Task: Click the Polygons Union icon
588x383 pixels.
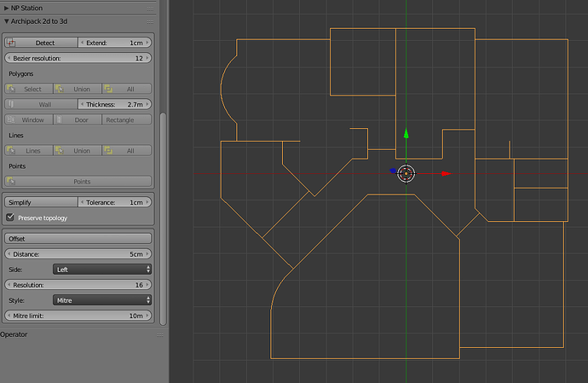Action: (x=60, y=89)
